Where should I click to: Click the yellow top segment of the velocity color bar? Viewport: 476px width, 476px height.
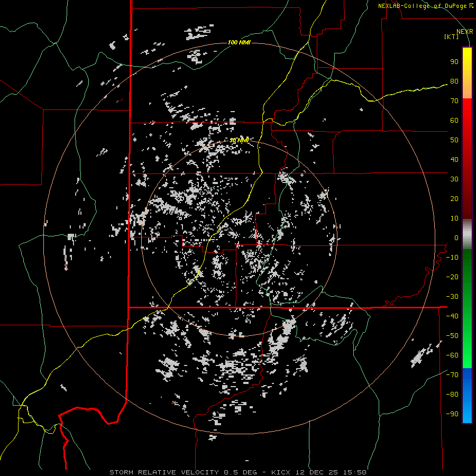[467, 73]
